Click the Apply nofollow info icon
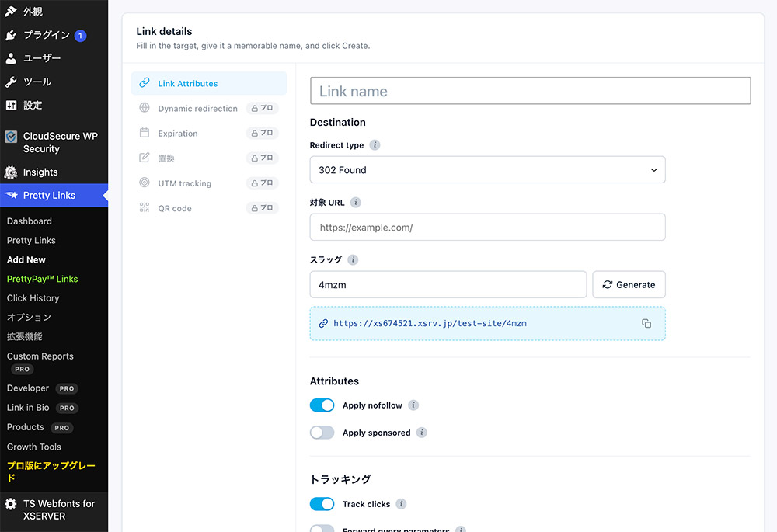 tap(413, 405)
